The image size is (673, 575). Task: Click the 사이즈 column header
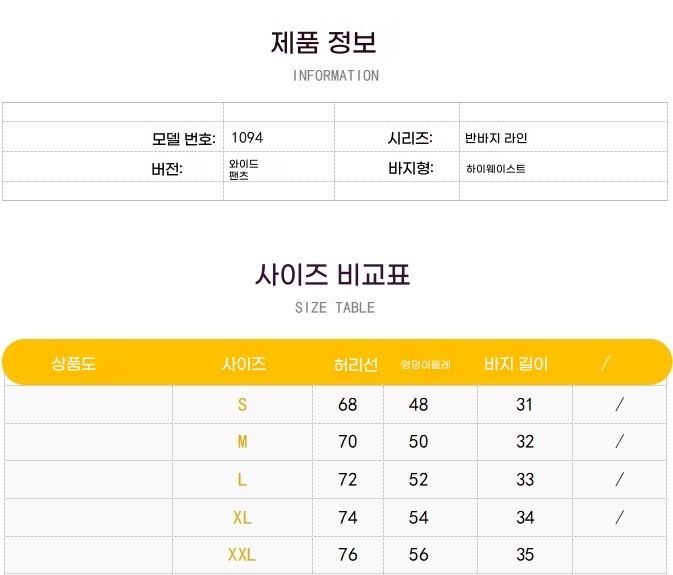pos(244,364)
